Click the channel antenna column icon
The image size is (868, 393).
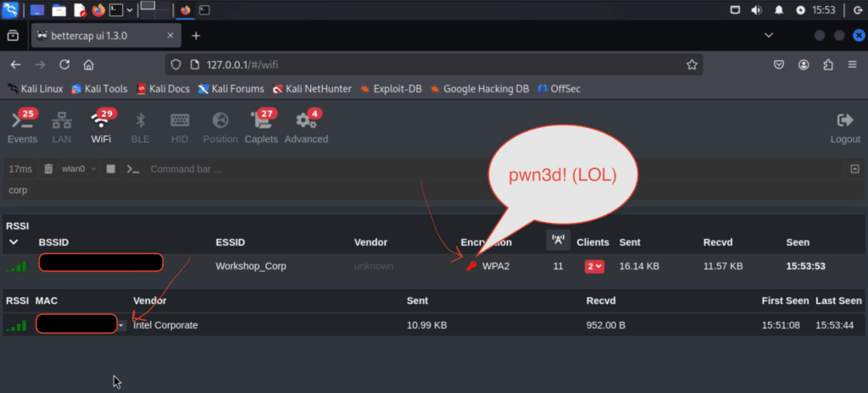pyautogui.click(x=558, y=241)
